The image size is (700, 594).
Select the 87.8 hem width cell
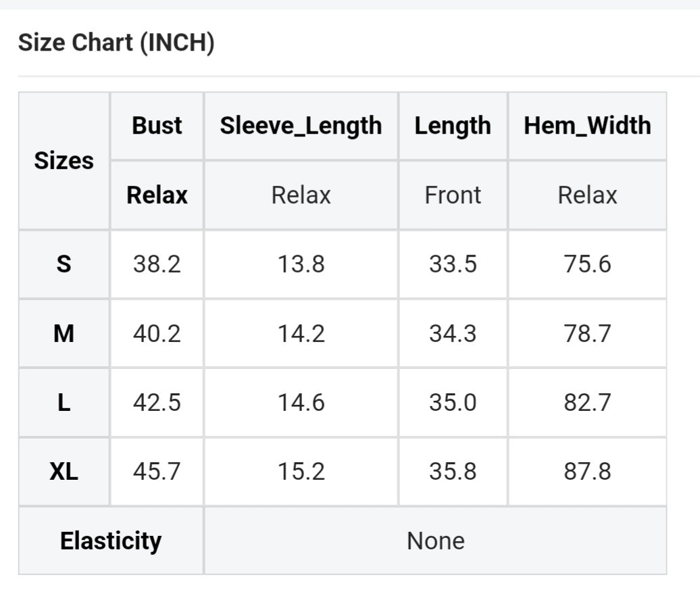tap(587, 472)
